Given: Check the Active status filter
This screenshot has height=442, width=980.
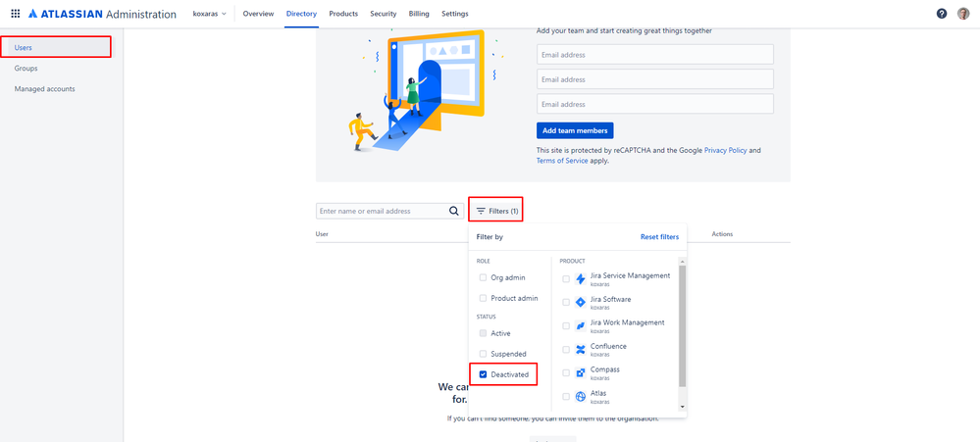Looking at the screenshot, I should [x=483, y=333].
